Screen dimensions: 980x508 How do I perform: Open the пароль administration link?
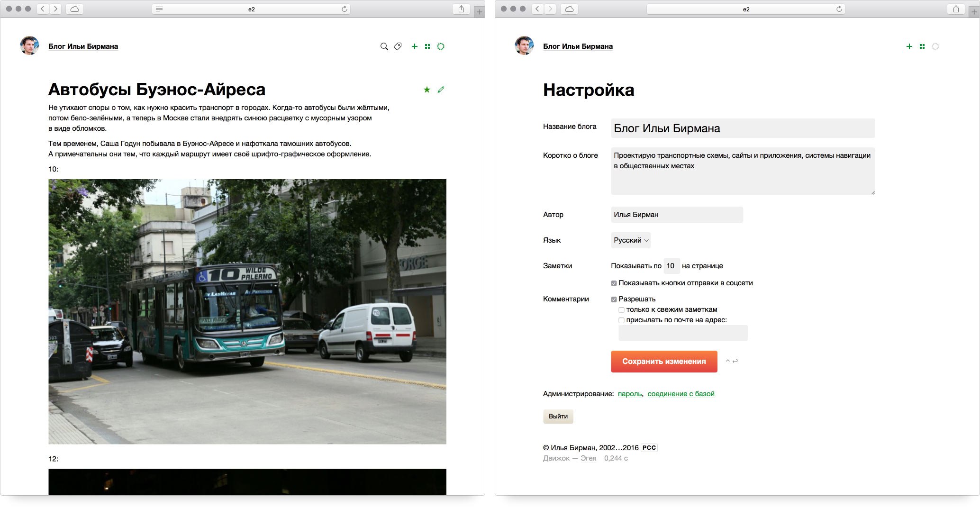[x=630, y=394]
